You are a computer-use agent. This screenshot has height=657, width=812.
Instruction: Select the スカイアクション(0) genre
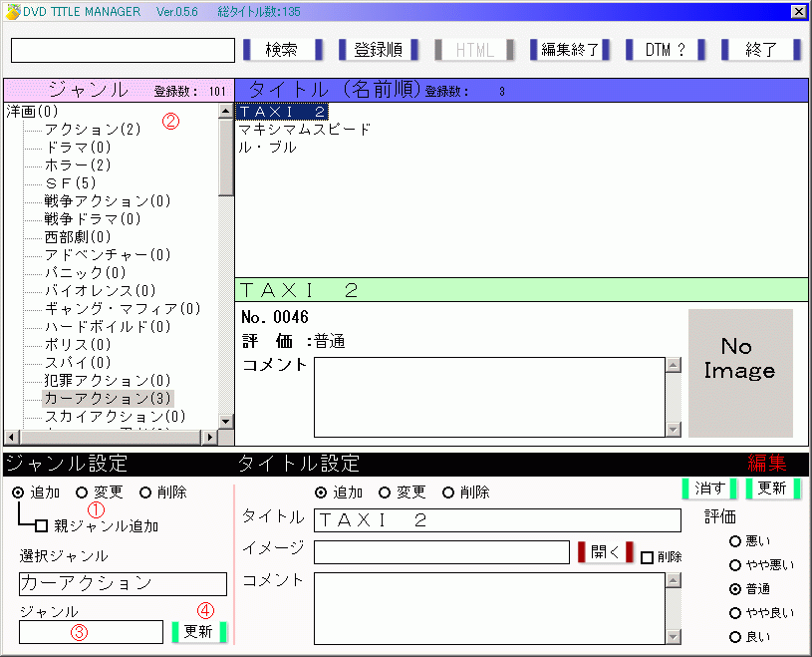click(115, 416)
